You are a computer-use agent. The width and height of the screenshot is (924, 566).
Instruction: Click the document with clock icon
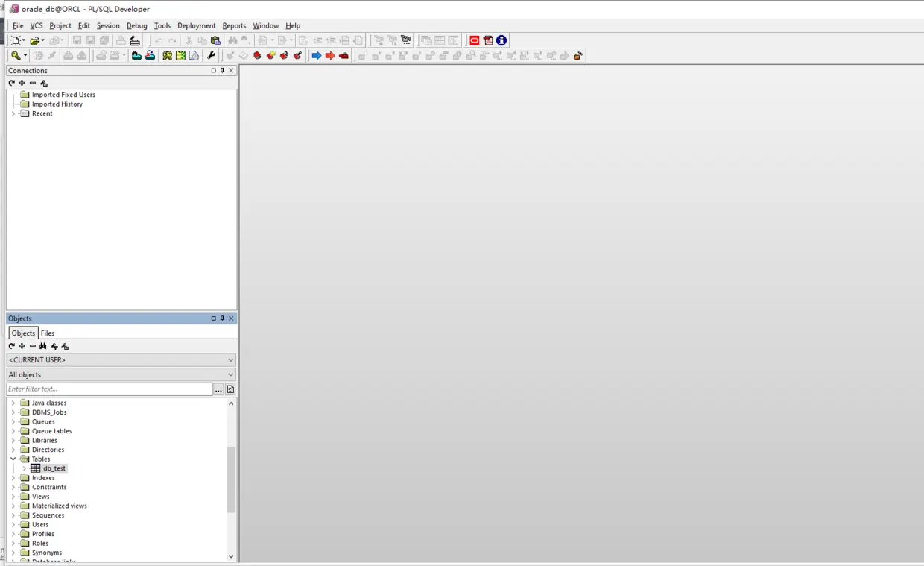point(194,55)
